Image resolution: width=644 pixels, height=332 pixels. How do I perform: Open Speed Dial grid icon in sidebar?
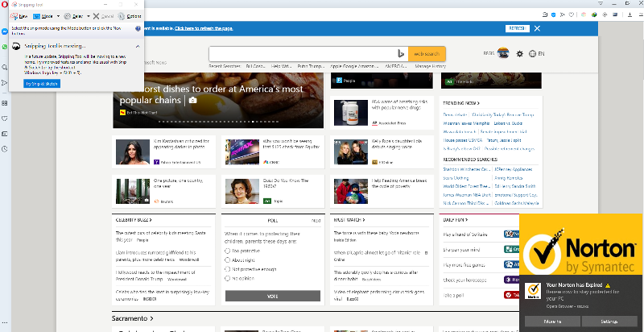(x=5, y=103)
